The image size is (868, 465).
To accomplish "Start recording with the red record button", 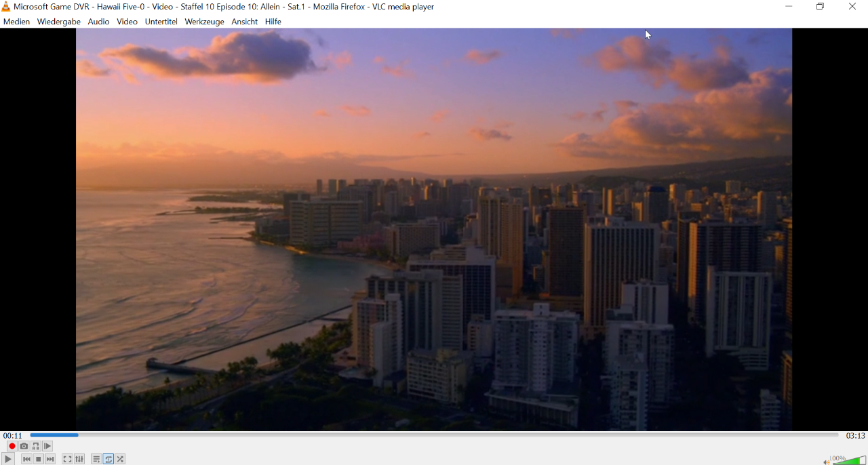I will 12,446.
